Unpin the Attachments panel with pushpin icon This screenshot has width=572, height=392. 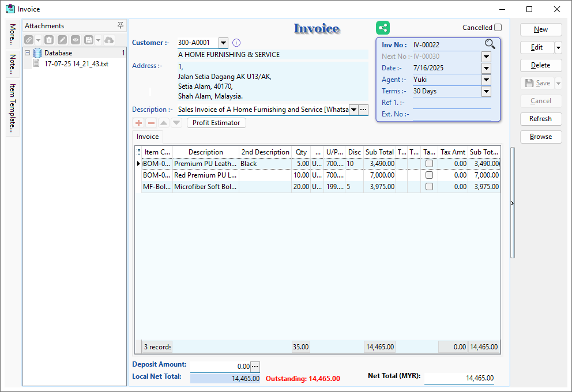click(x=120, y=25)
